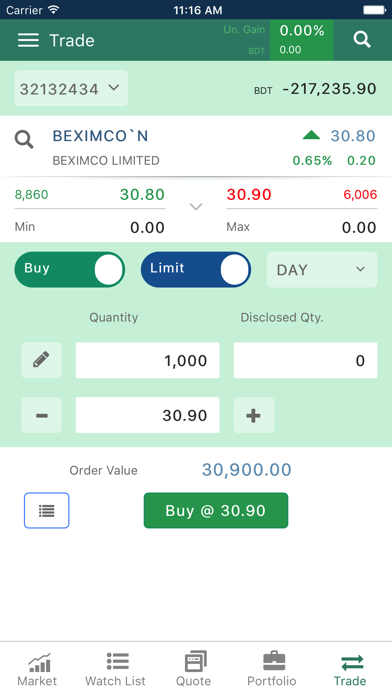Tap the ask quantity 6,006
Viewport: 392px width, 696px height.
pos(360,194)
